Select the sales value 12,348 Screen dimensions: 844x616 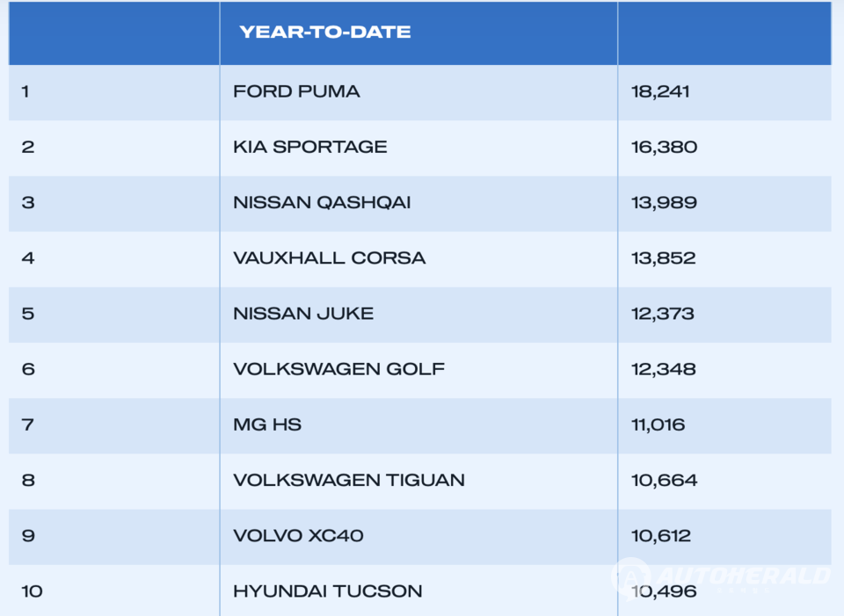coord(664,369)
